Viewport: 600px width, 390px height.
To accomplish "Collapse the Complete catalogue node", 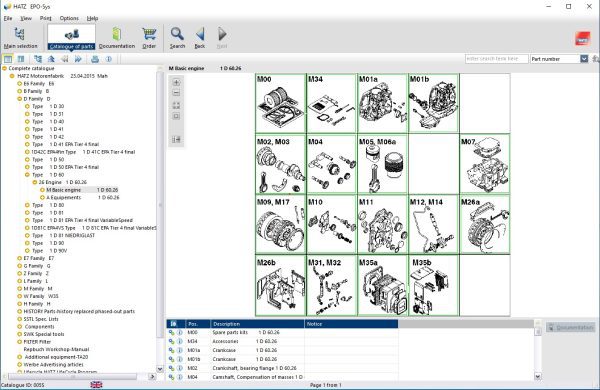I will click(5, 69).
